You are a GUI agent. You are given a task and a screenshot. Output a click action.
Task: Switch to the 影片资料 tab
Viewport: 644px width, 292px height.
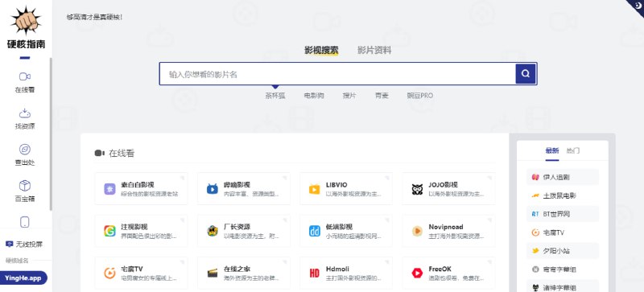(374, 51)
